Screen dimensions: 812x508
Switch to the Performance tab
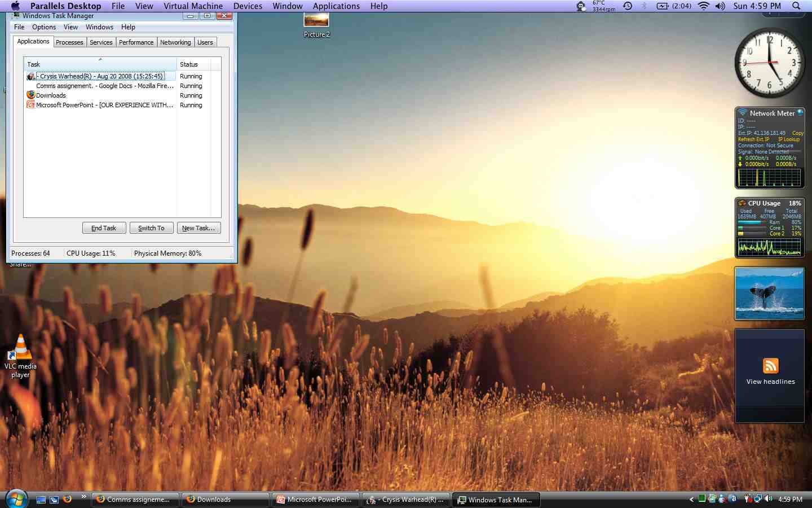click(x=136, y=42)
